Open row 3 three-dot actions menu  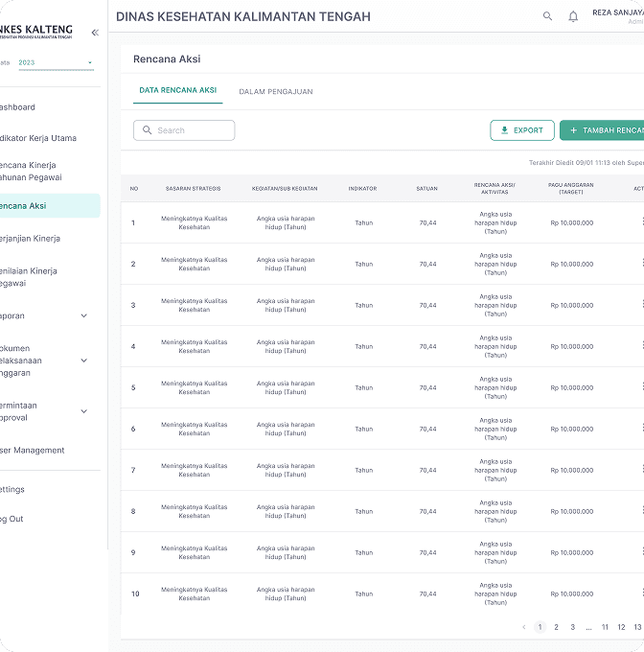click(642, 304)
